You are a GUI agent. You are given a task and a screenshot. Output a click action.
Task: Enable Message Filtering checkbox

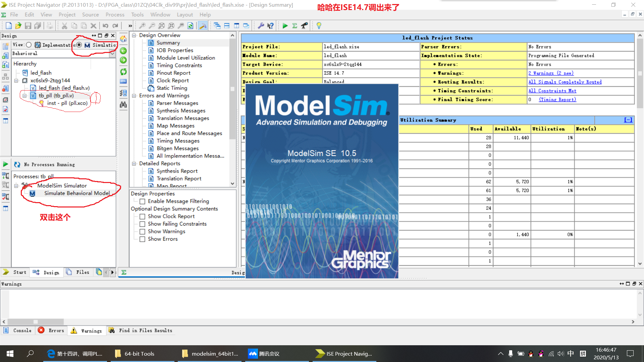click(142, 201)
